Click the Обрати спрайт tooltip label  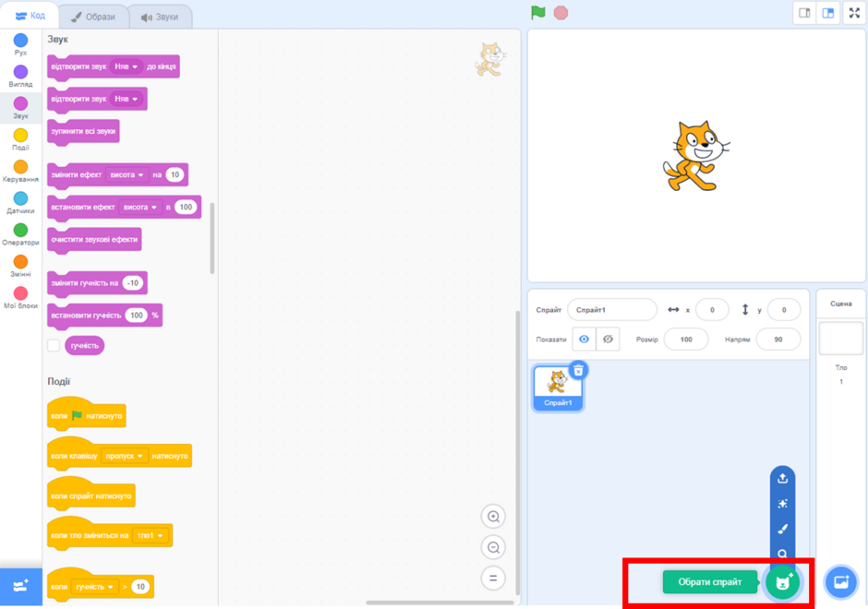pos(710,582)
